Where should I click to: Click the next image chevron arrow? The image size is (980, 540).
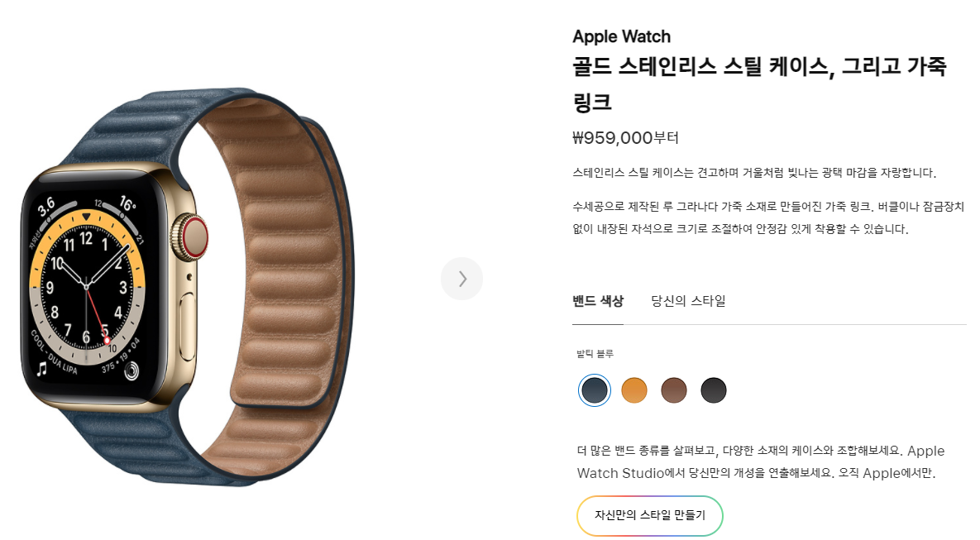[461, 279]
